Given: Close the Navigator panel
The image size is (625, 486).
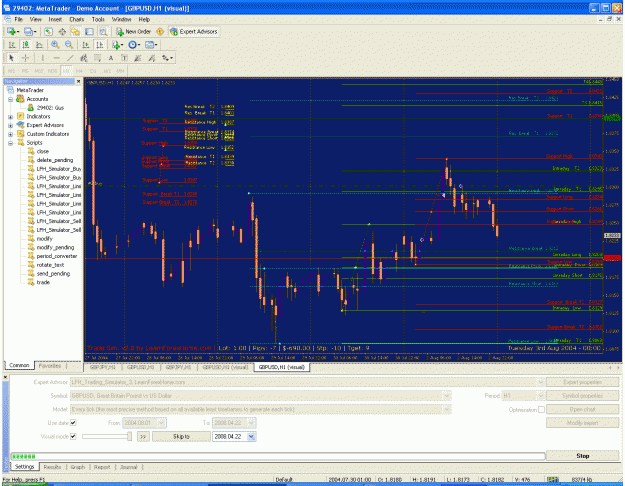Looking at the screenshot, I should [x=78, y=81].
